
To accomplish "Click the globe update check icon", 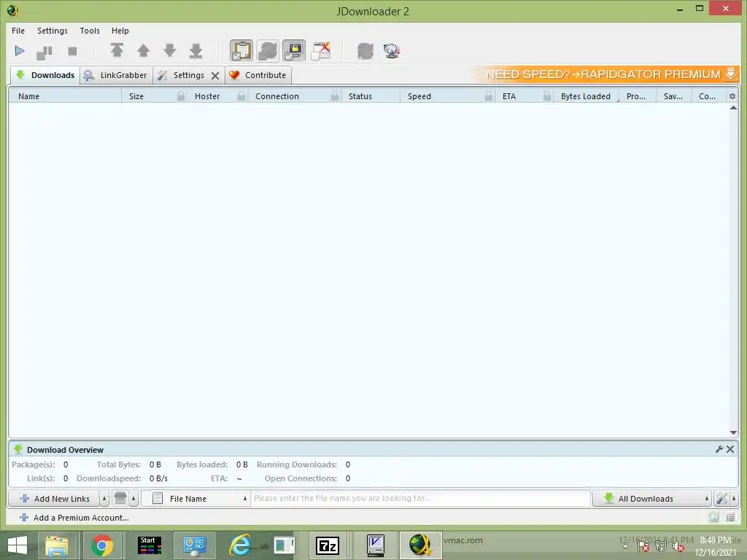I will tap(392, 50).
